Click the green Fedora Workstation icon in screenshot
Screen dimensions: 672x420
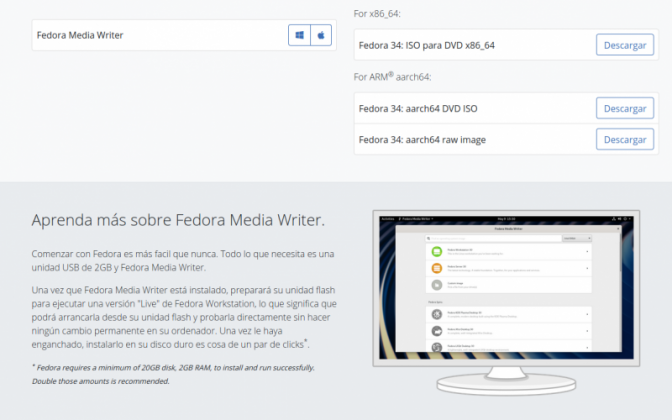click(x=437, y=252)
